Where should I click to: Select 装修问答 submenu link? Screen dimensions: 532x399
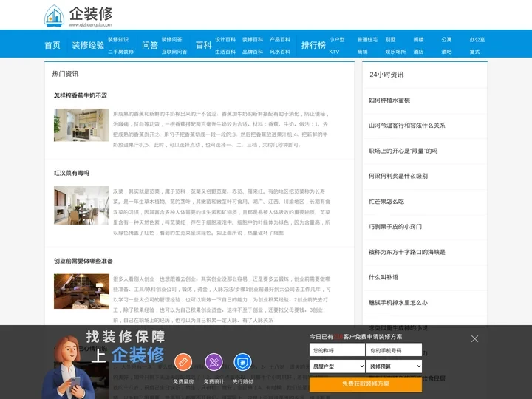pyautogui.click(x=171, y=39)
